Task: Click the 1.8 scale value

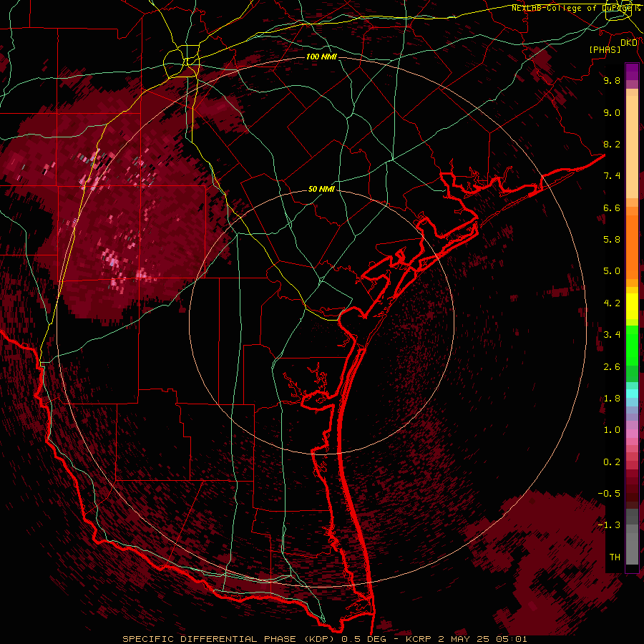Action: tap(612, 399)
